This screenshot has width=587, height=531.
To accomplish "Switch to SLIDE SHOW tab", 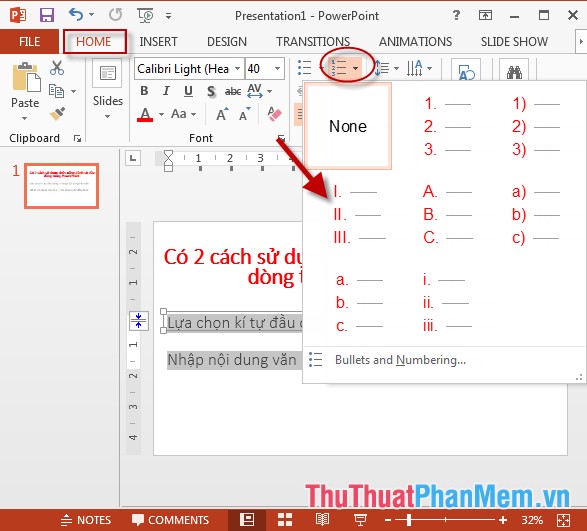I will click(x=514, y=42).
